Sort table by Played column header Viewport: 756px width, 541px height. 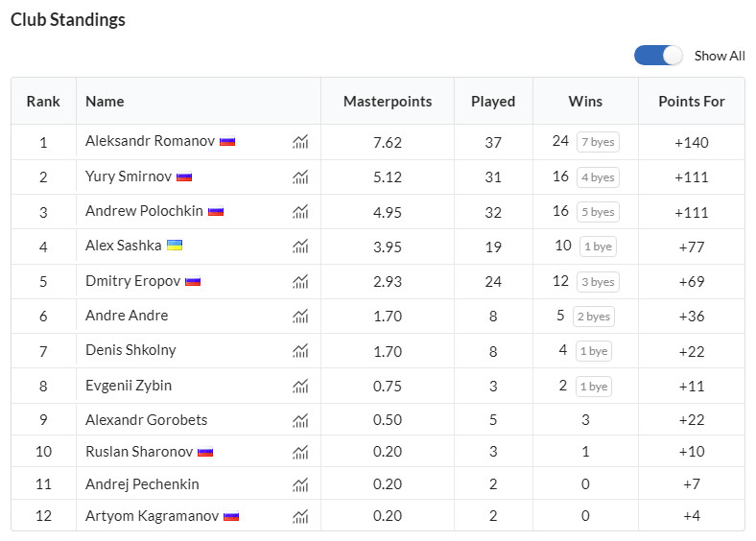coord(493,102)
